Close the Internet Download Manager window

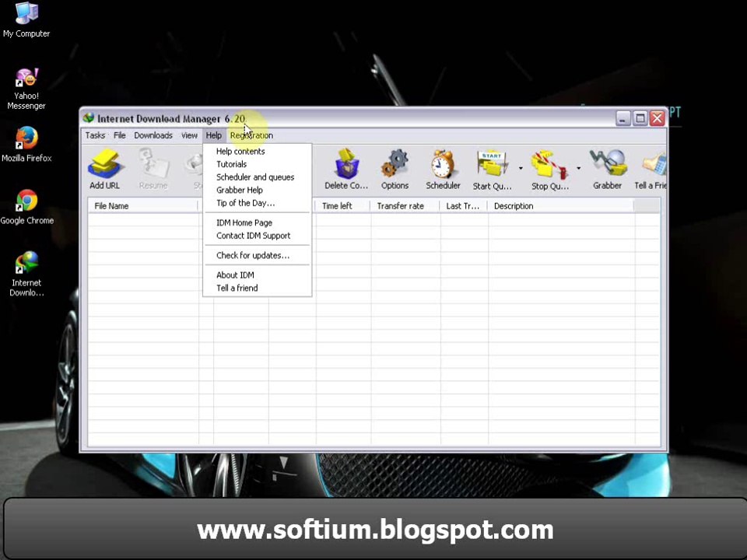tap(658, 118)
